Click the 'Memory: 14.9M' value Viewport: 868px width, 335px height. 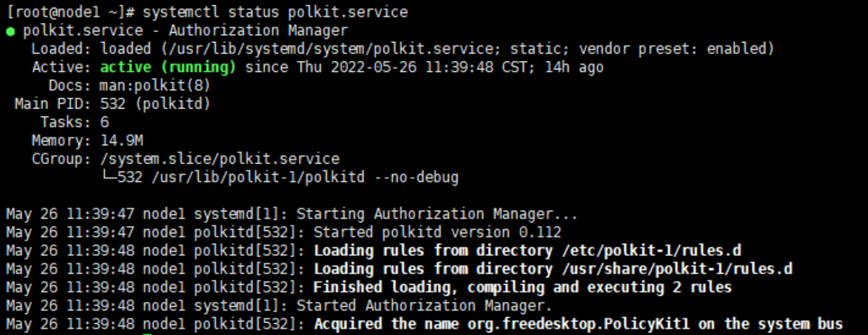[x=87, y=140]
